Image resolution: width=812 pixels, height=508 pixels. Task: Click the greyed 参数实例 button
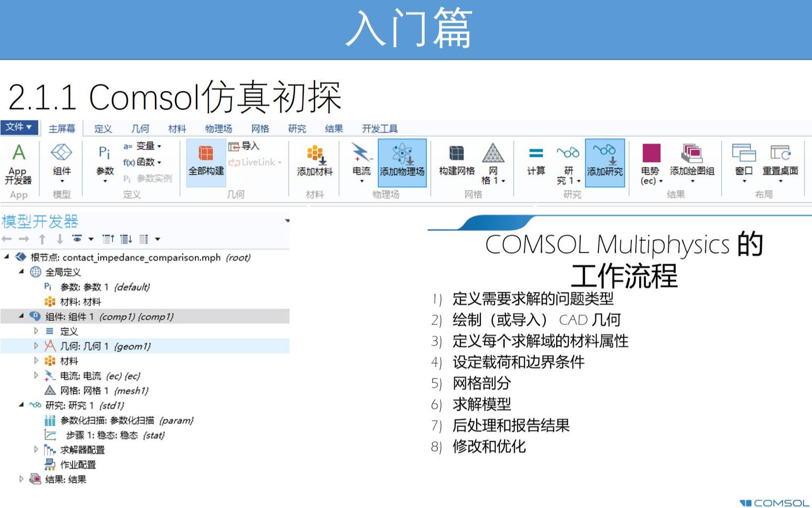pyautogui.click(x=148, y=178)
